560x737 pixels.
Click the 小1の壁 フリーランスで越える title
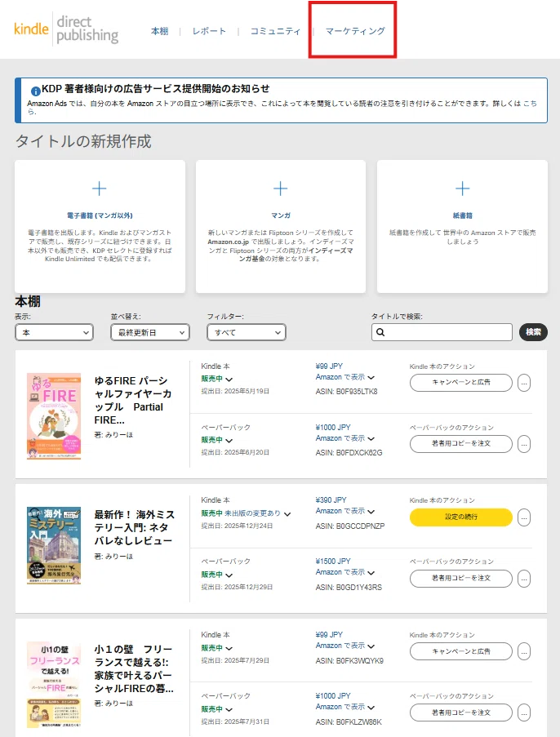click(134, 668)
